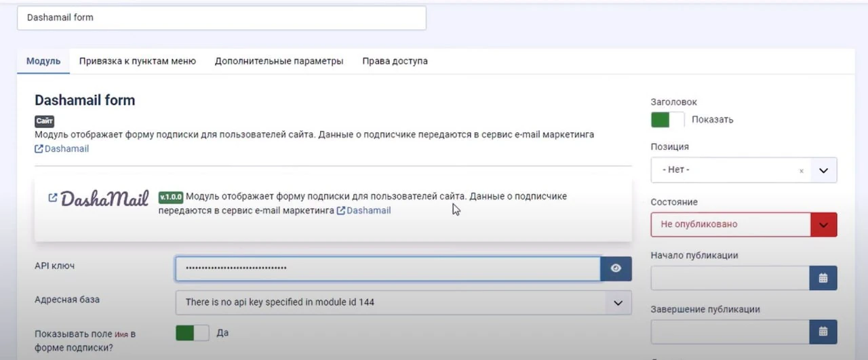
Task: Click the v.1.0.0 version badge
Action: click(171, 197)
